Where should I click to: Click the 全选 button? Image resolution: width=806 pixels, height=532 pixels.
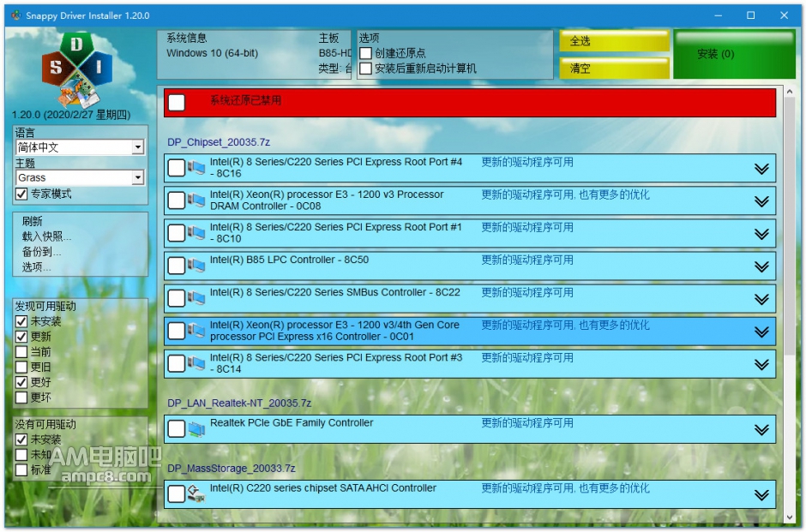614,41
